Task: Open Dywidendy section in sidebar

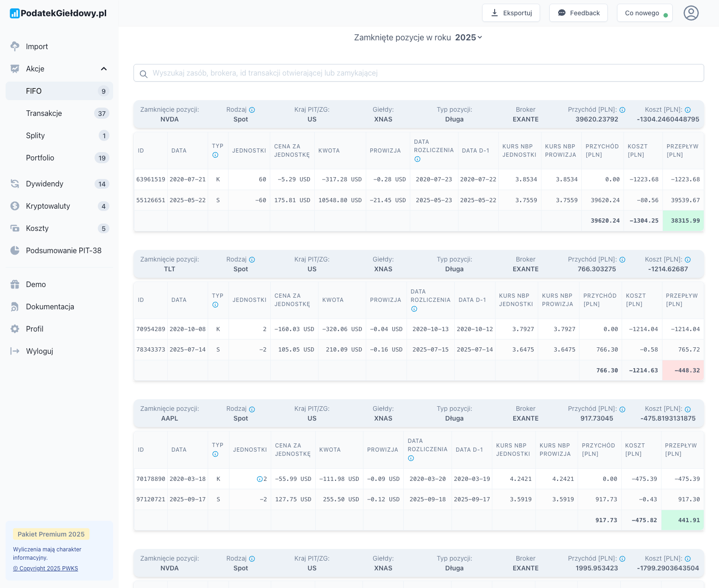Action: click(x=45, y=184)
